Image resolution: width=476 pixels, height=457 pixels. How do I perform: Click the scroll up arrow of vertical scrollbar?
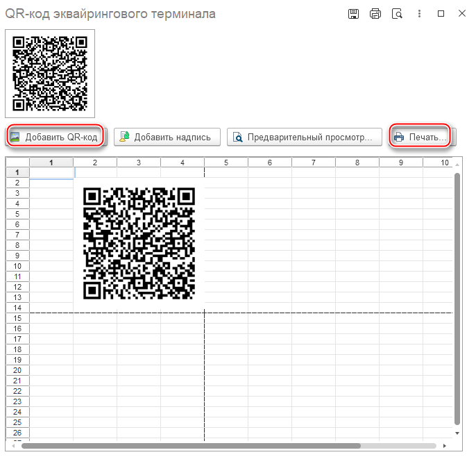pos(457,165)
